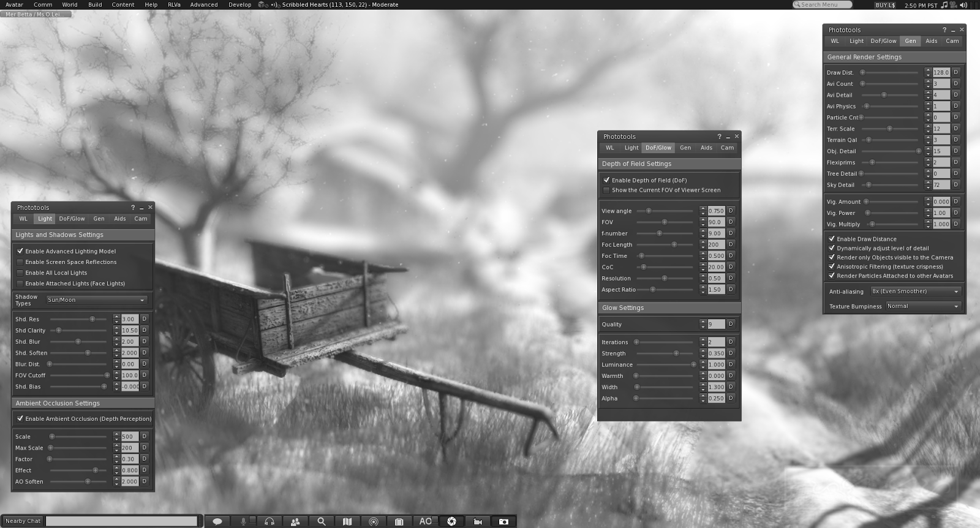Open the world Map toolbar icon
Image resolution: width=980 pixels, height=528 pixels.
point(347,521)
